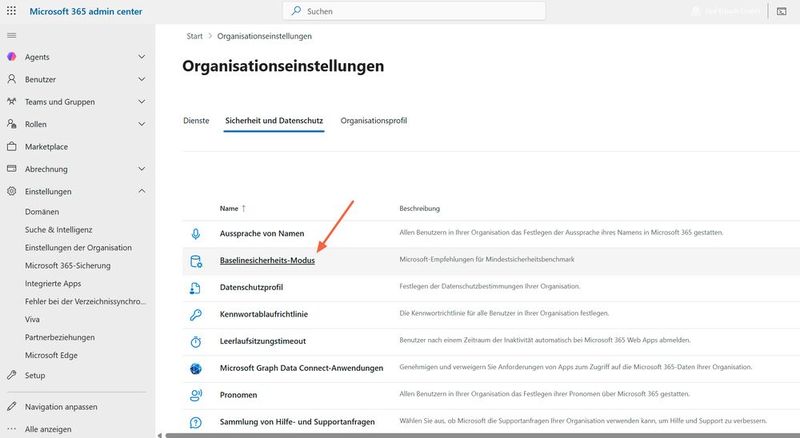This screenshot has height=438, width=800.
Task: Click the Pronomen person-speaking icon
Action: tap(195, 395)
